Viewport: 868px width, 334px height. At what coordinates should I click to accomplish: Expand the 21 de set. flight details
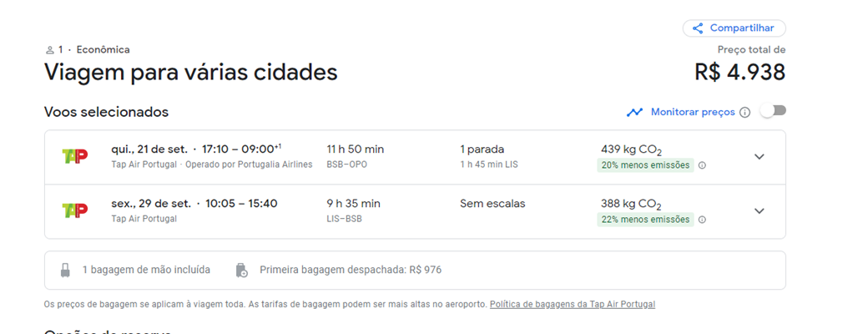pyautogui.click(x=759, y=157)
